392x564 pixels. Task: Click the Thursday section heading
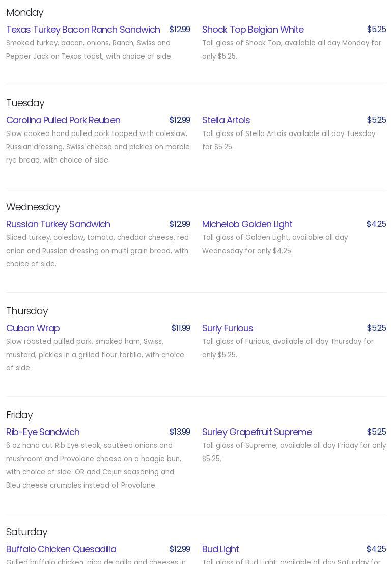click(x=27, y=311)
